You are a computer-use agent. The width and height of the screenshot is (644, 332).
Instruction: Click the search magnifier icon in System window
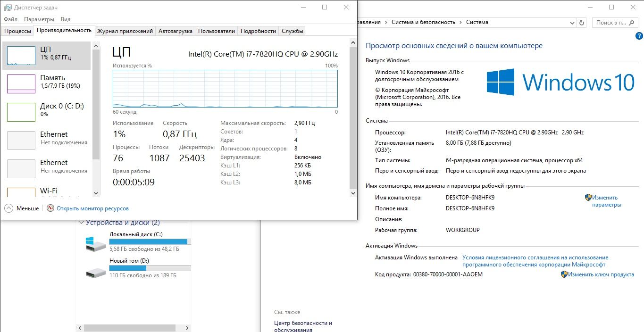(631, 23)
